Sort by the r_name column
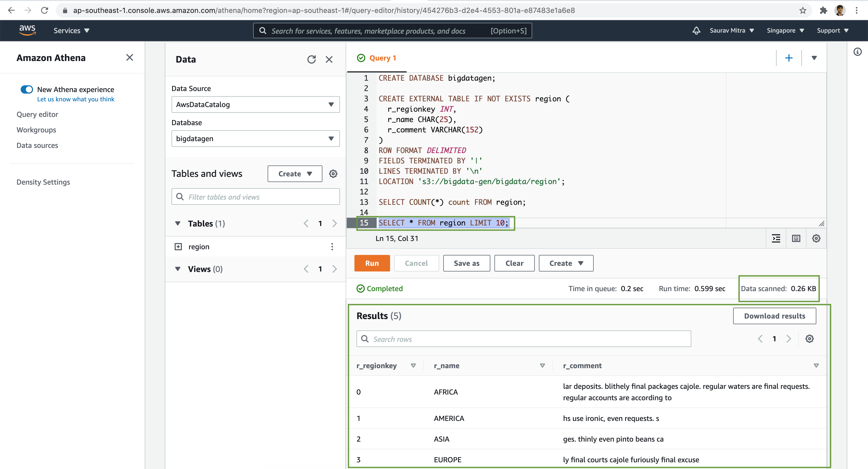The image size is (868, 469). (x=542, y=366)
